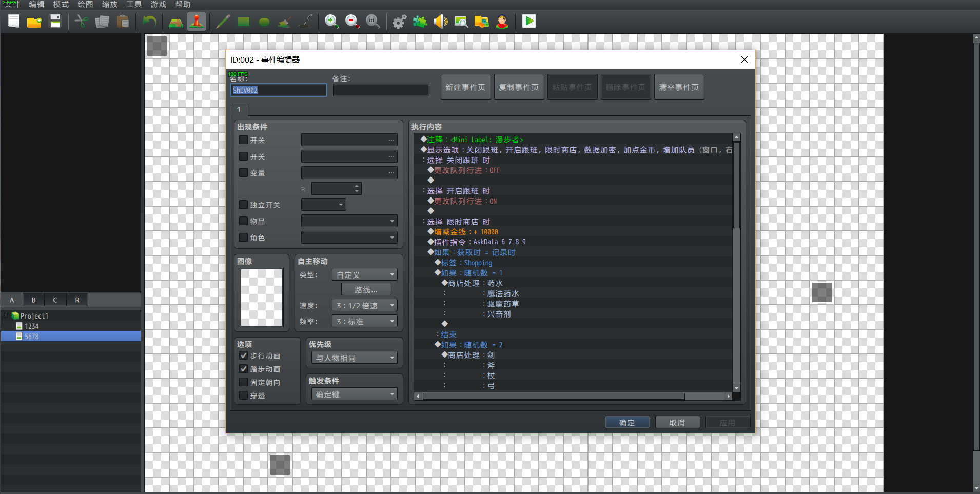Collapse the Project1 tree node
The width and height of the screenshot is (980, 494).
(x=6, y=316)
